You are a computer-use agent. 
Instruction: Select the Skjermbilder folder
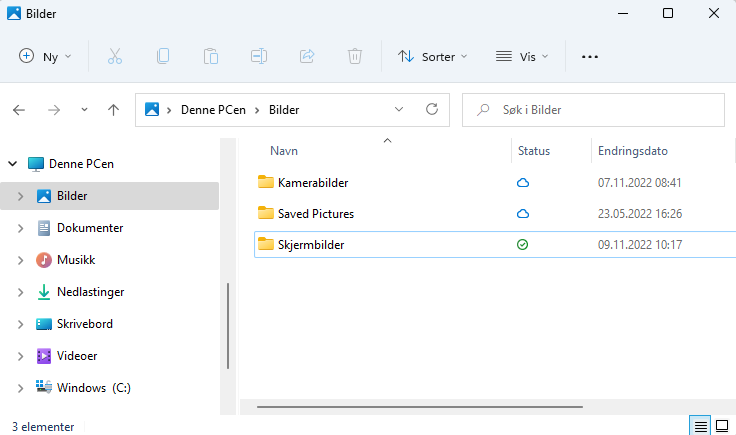(x=311, y=244)
